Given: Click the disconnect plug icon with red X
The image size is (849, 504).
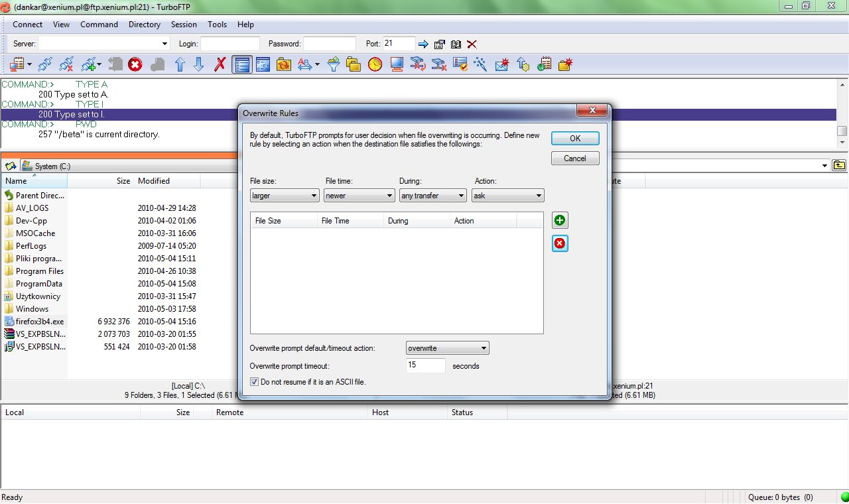Looking at the screenshot, I should click(66, 64).
